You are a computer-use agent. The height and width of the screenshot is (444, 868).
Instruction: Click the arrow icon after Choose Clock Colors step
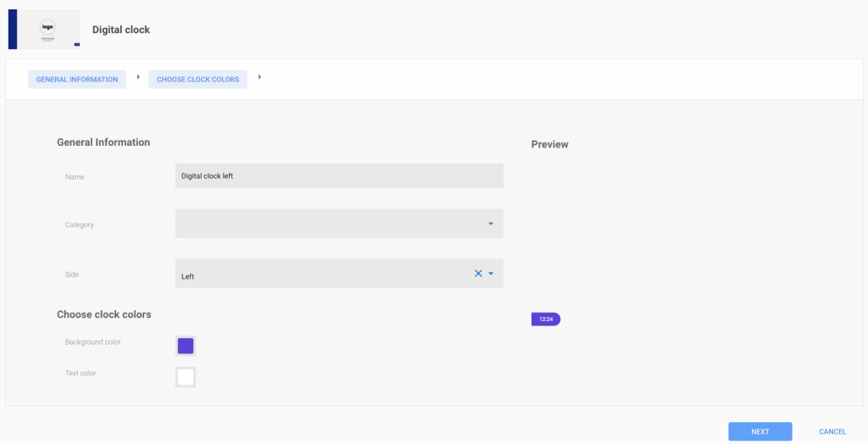pyautogui.click(x=259, y=77)
